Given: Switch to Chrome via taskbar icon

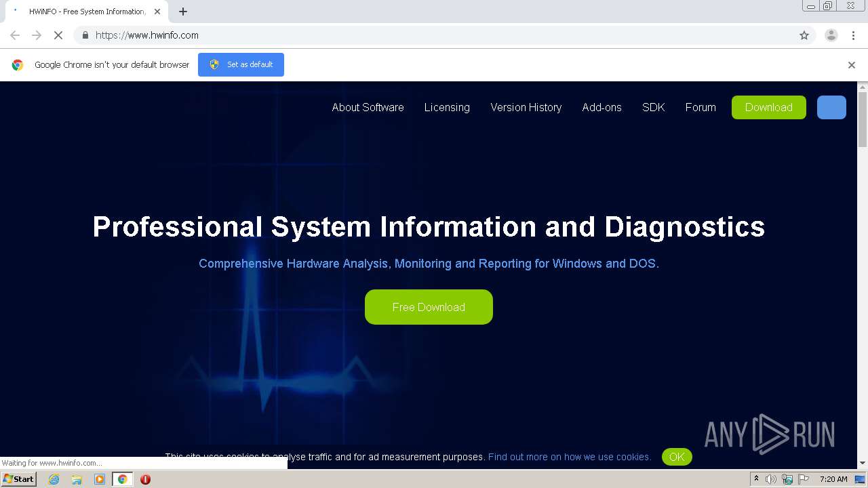Looking at the screenshot, I should coord(122,479).
